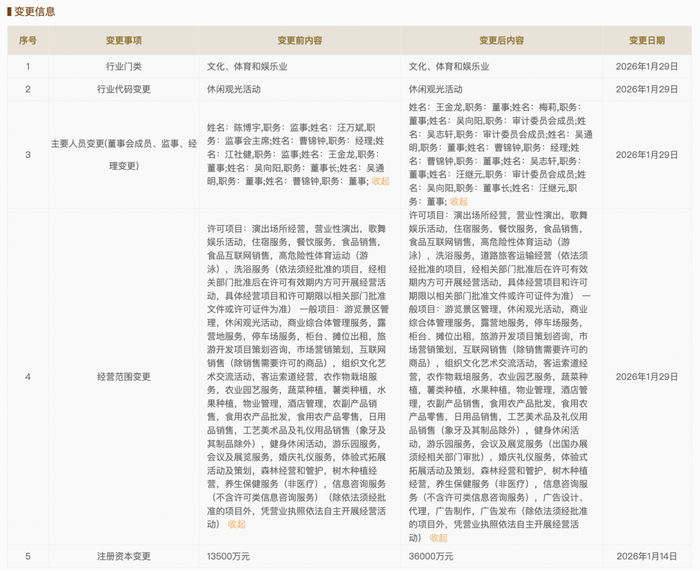The width and height of the screenshot is (700, 571).
Task: Click the 变更事项 column header
Action: 124,41
